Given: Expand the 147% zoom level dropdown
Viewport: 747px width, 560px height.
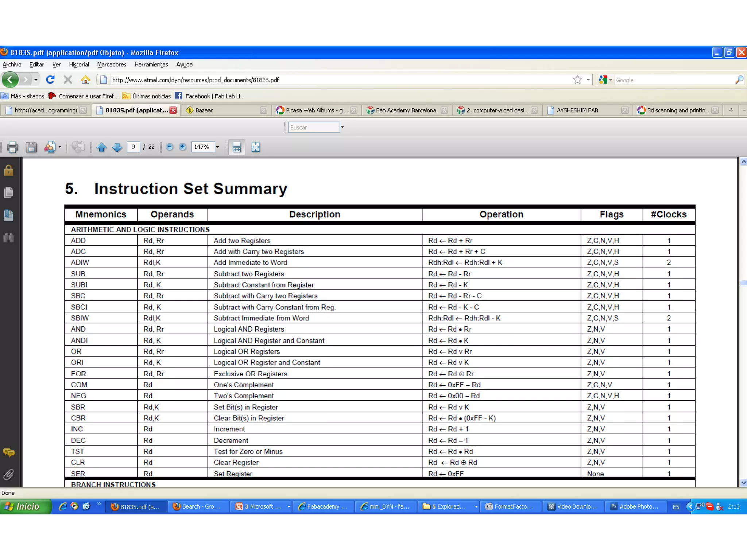Looking at the screenshot, I should (217, 147).
